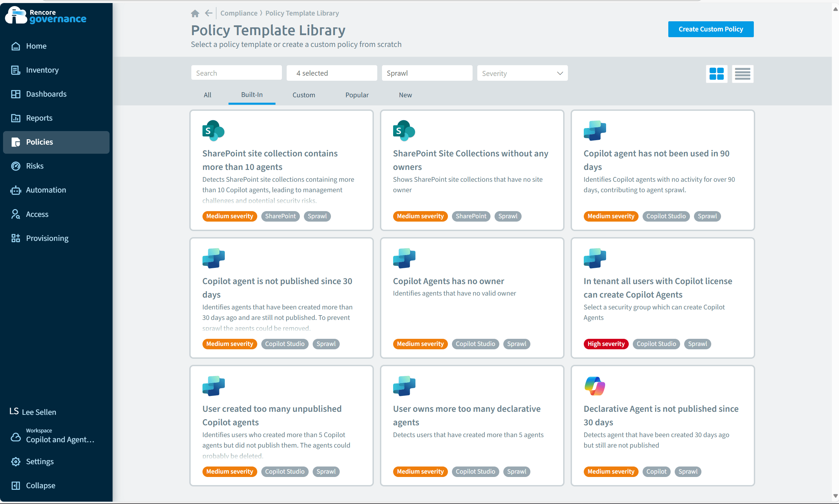Click the Compliance breadcrumb link

[239, 13]
